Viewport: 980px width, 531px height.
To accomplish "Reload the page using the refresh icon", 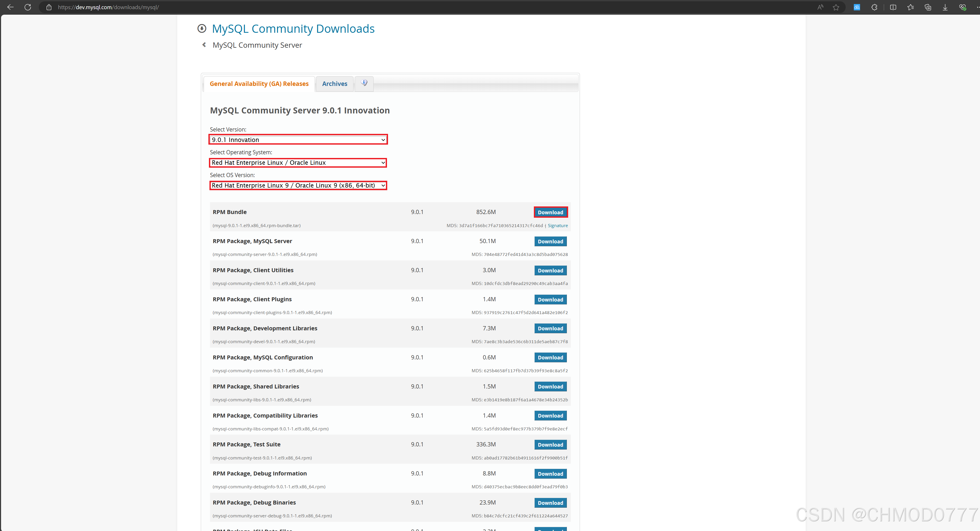I will (28, 7).
